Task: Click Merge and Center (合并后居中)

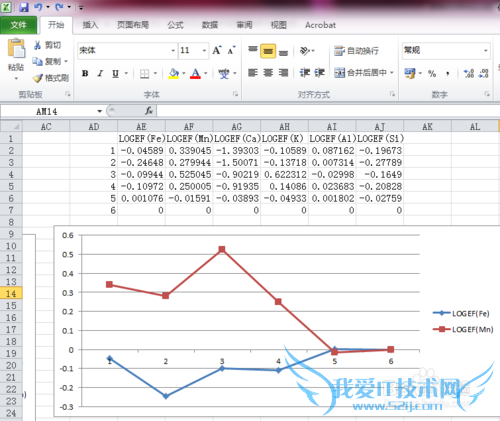Action: [x=360, y=73]
